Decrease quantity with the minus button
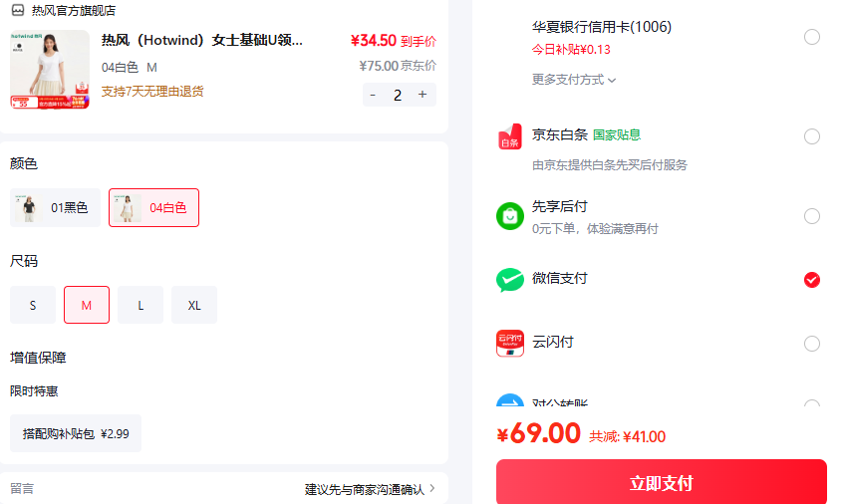Screen dimensions: 845x504 (373, 95)
